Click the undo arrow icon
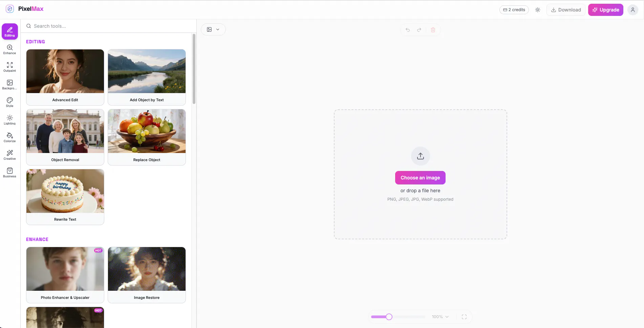 [x=408, y=30]
